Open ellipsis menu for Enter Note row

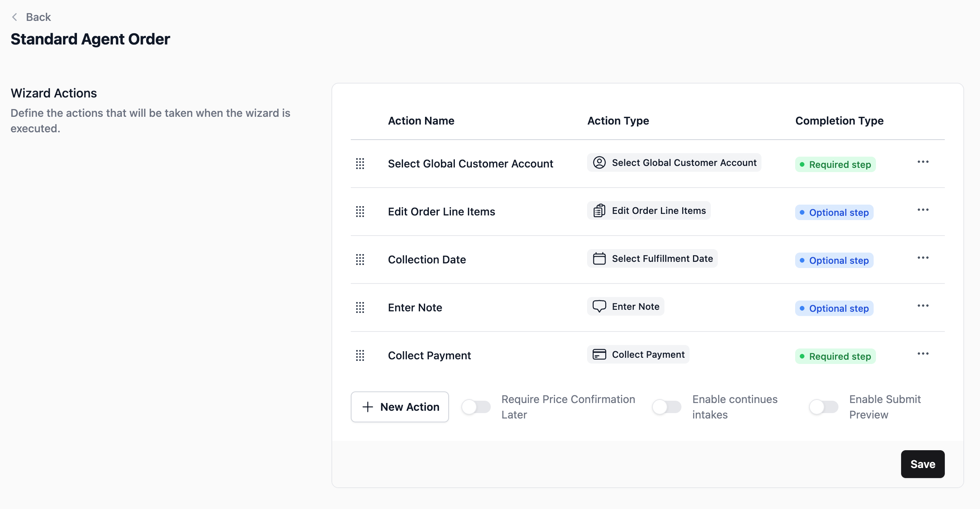pos(923,306)
